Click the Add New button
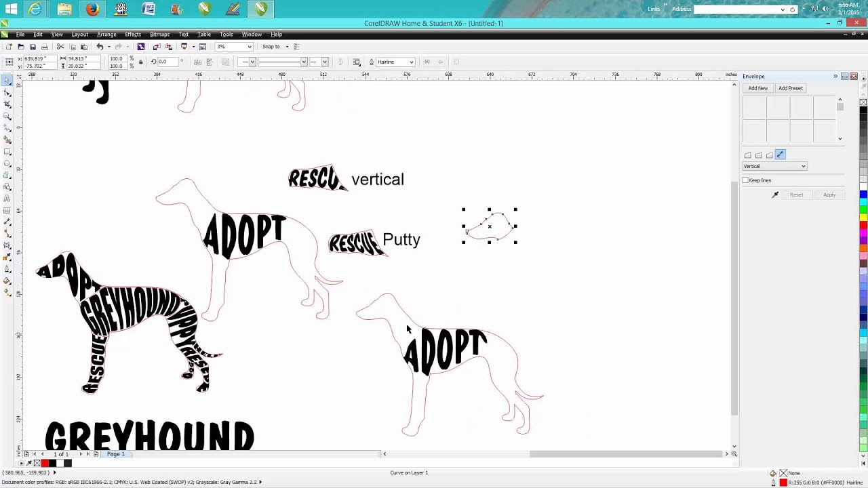868x488 pixels. pyautogui.click(x=758, y=88)
